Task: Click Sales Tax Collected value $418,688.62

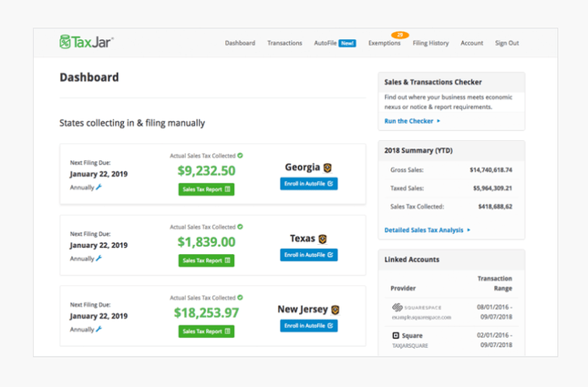Action: [x=495, y=207]
